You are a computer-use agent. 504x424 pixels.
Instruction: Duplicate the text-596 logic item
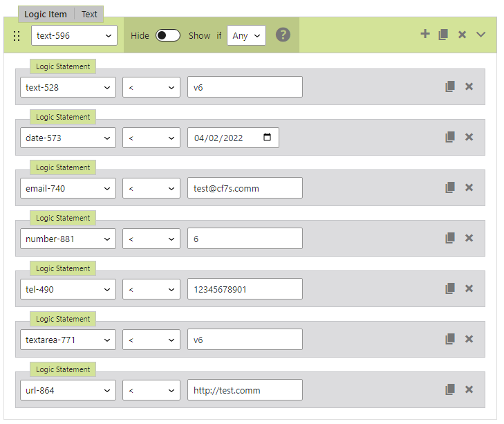(444, 34)
